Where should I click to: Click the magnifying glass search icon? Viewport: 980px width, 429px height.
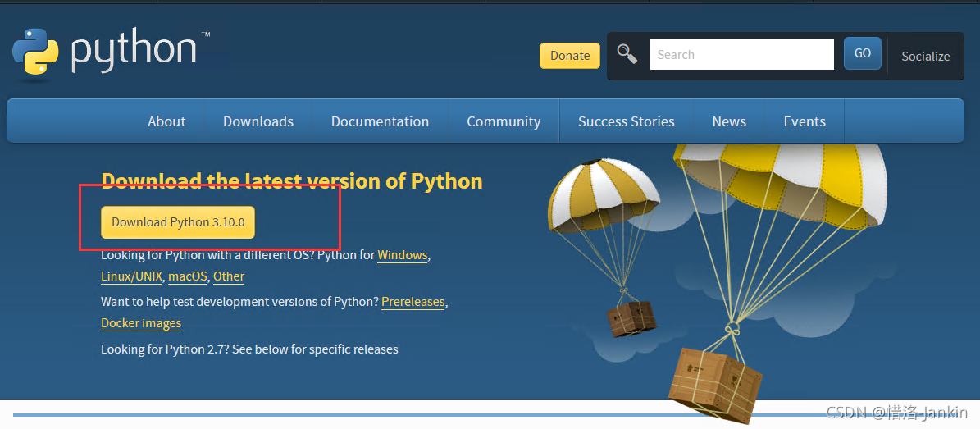(627, 54)
